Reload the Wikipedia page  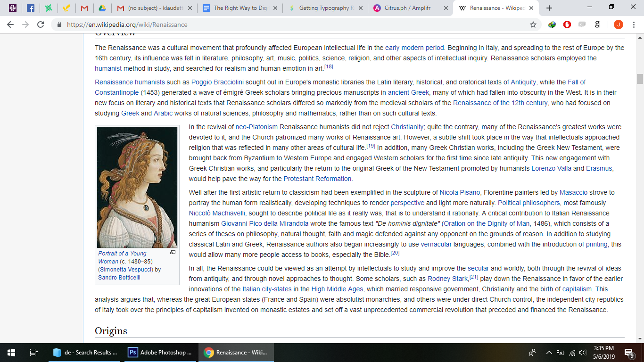[x=41, y=25]
